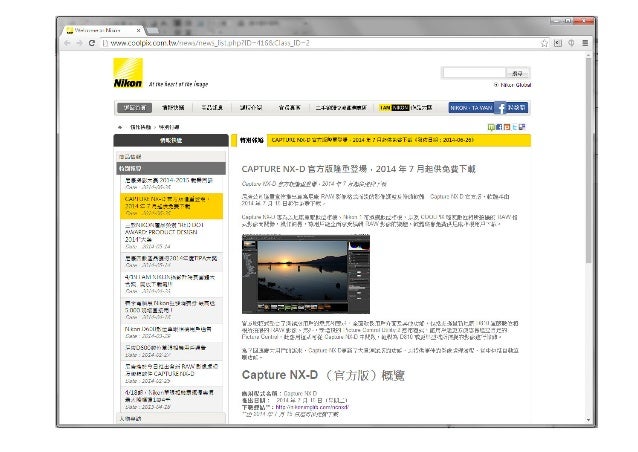Viewport: 638px width, 452px height.
Task: Select the Welcome to Nikon browser tab
Action: 104,31
